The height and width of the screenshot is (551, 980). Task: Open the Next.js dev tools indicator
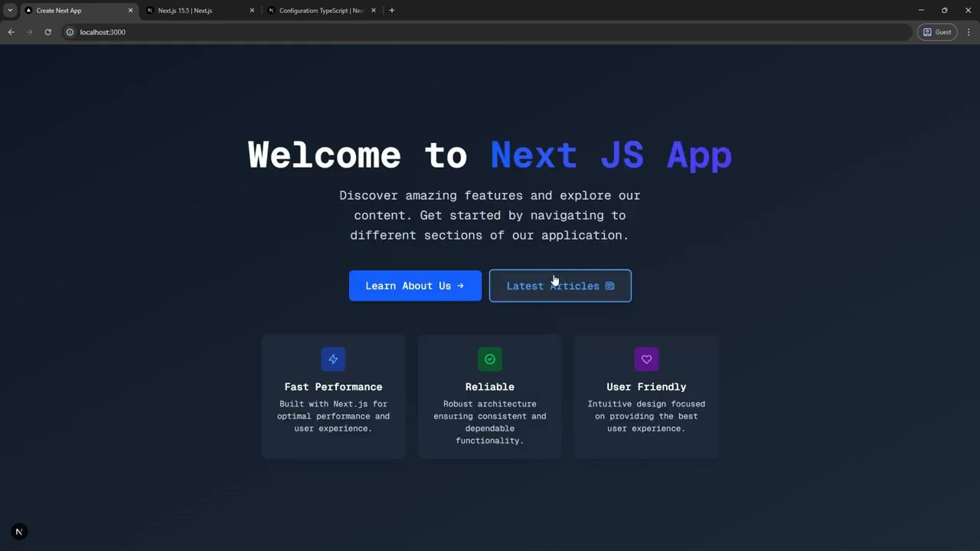coord(19,532)
